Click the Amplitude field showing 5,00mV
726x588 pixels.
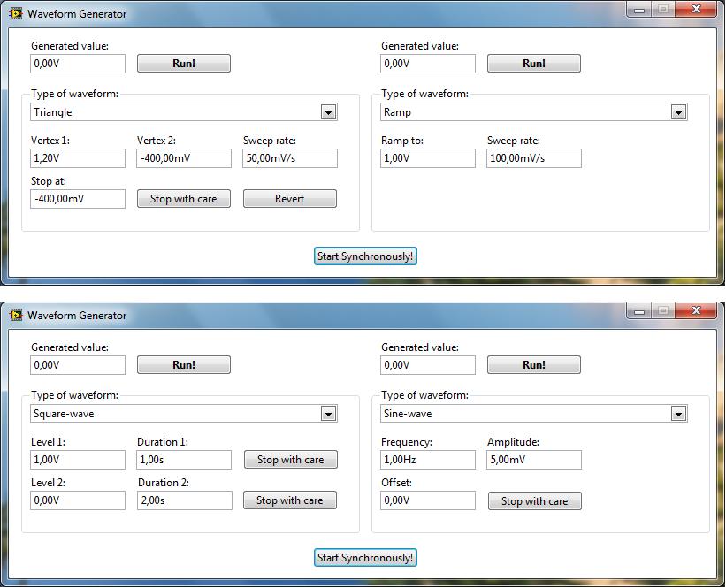coord(534,460)
